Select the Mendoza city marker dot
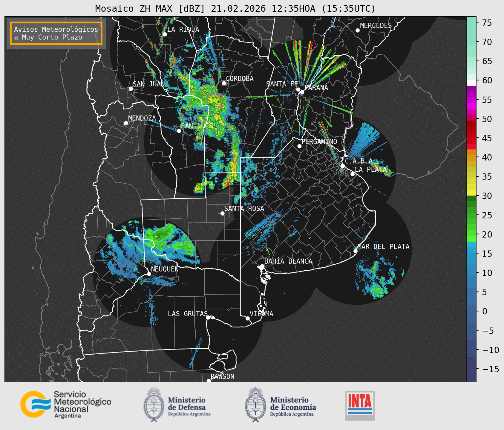Image resolution: width=504 pixels, height=430 pixels. point(126,123)
